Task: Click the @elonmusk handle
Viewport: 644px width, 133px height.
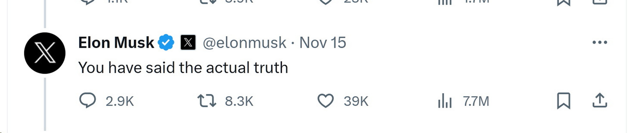Action: tap(244, 43)
